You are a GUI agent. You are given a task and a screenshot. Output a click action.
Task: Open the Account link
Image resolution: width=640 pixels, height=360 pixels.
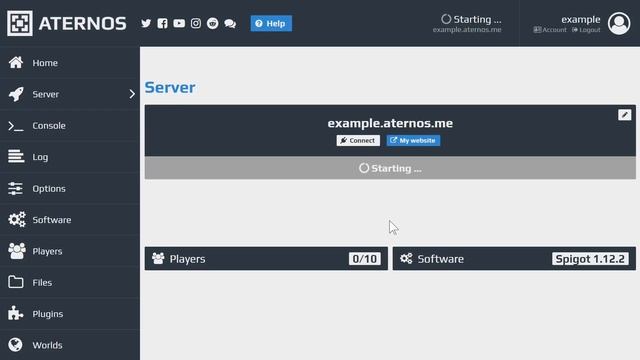550,30
